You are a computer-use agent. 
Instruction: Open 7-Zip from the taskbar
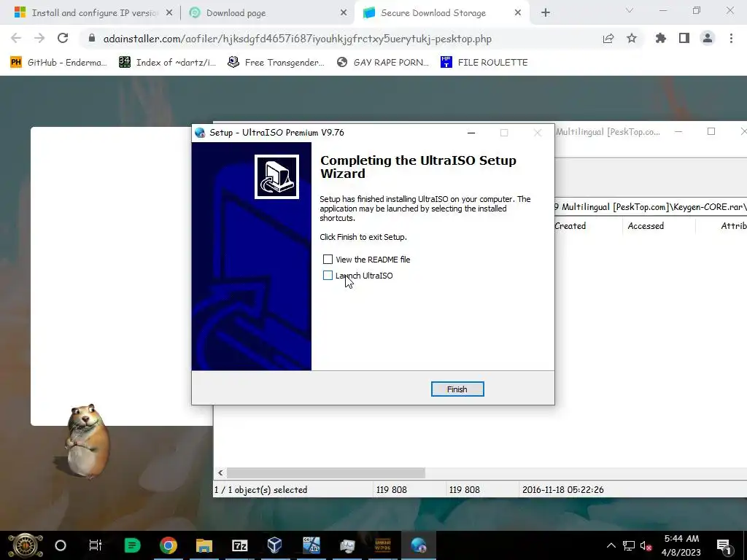click(239, 545)
